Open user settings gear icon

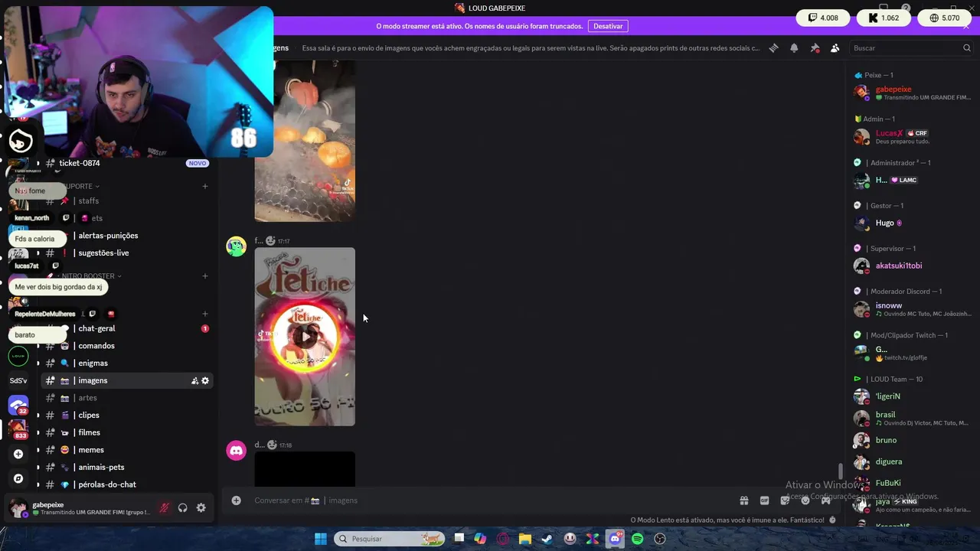(201, 507)
